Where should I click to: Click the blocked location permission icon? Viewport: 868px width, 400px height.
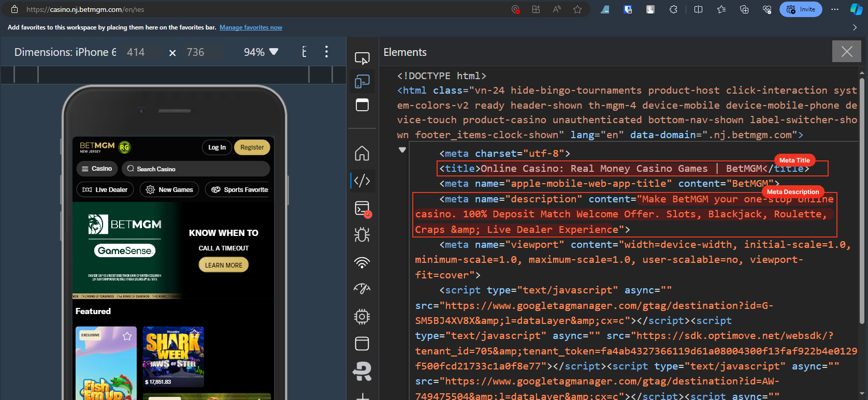(515, 9)
